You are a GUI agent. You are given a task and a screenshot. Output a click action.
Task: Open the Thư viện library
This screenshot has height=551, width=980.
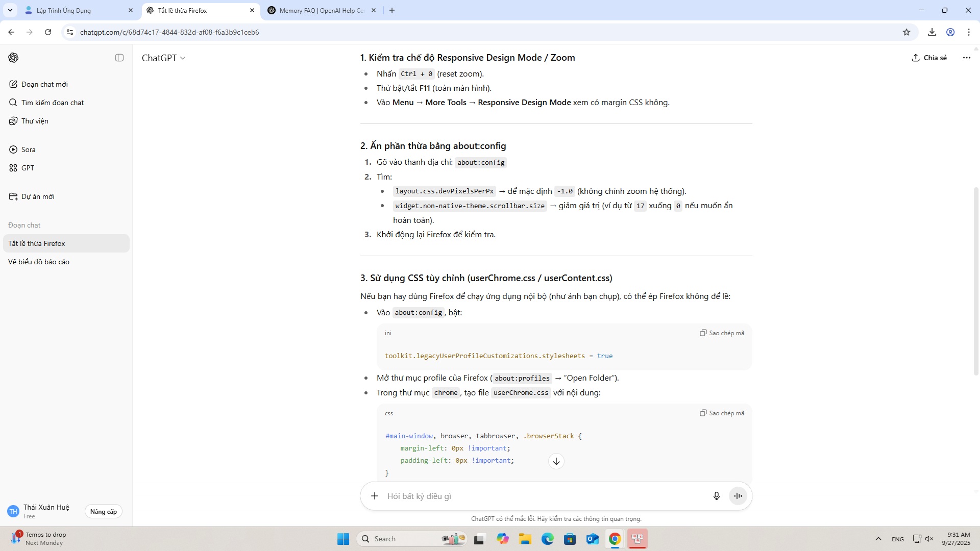tap(35, 121)
